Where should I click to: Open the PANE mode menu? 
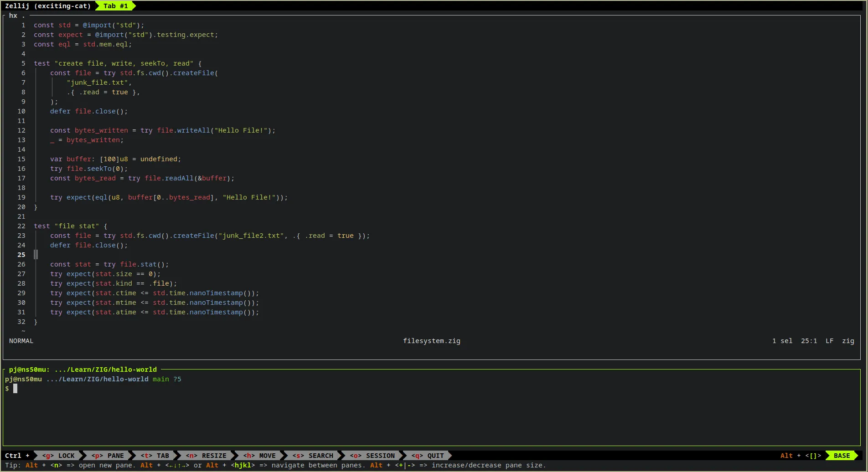click(108, 456)
